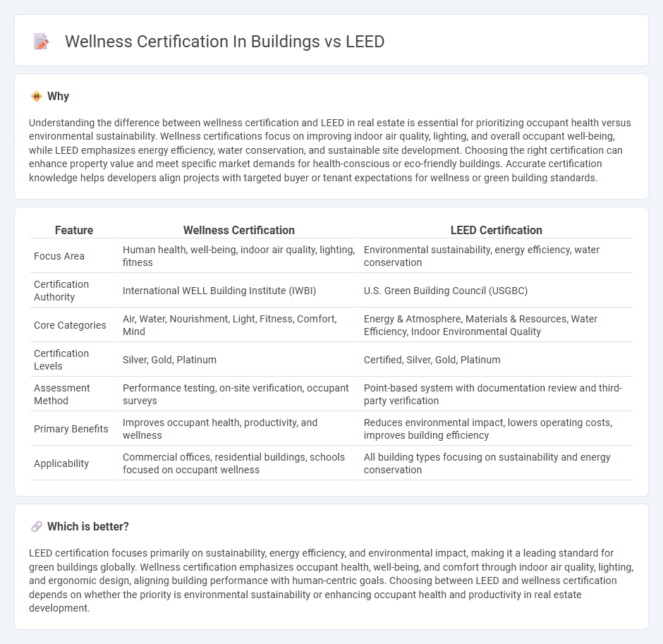This screenshot has width=663, height=644.
Task: Click the Why section heading
Action: [x=58, y=97]
